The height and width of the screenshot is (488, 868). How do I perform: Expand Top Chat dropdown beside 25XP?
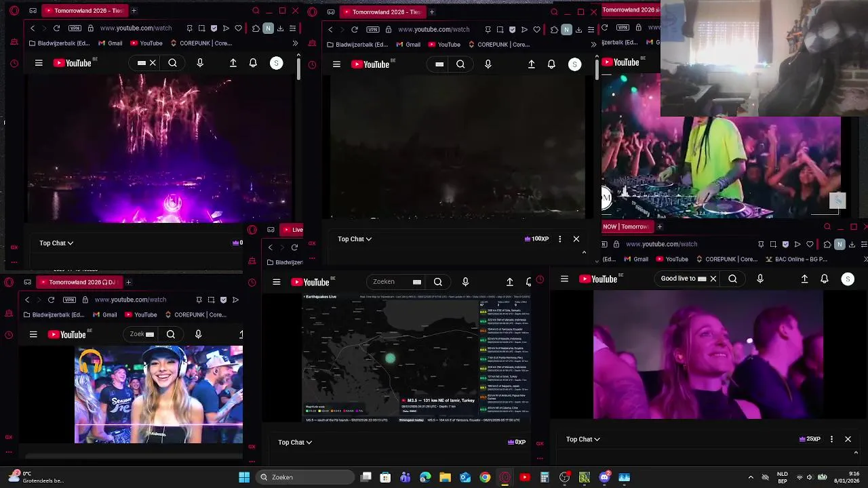[x=583, y=439]
